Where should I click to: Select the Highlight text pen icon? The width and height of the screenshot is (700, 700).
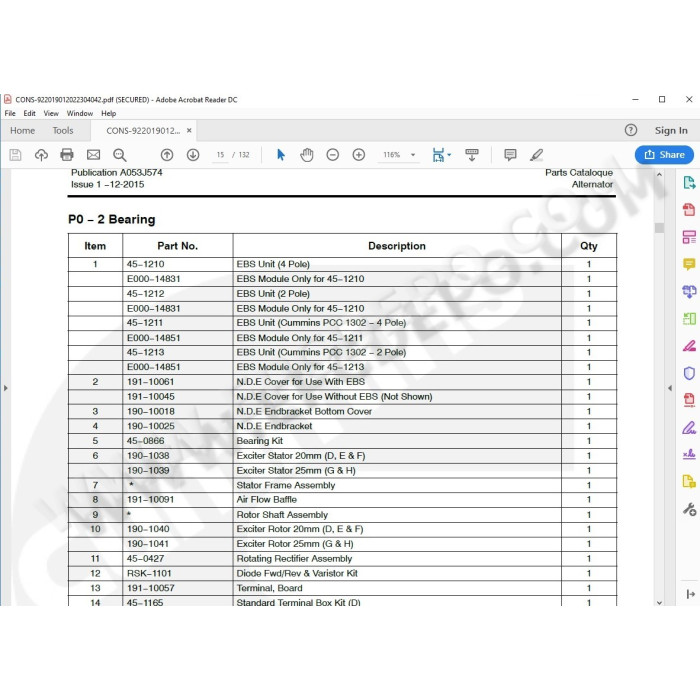[x=536, y=155]
